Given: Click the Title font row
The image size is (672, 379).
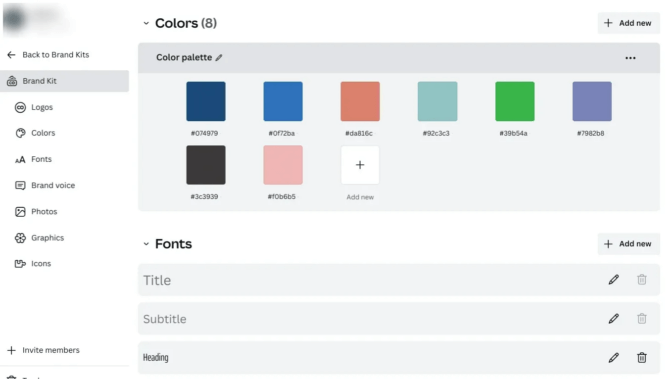Looking at the screenshot, I should pos(399,280).
